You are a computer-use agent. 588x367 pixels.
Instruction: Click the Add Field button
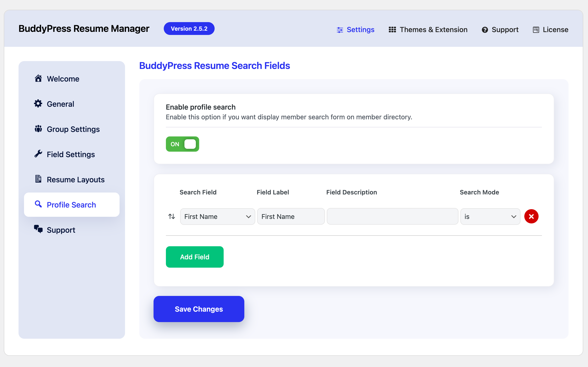click(x=194, y=257)
